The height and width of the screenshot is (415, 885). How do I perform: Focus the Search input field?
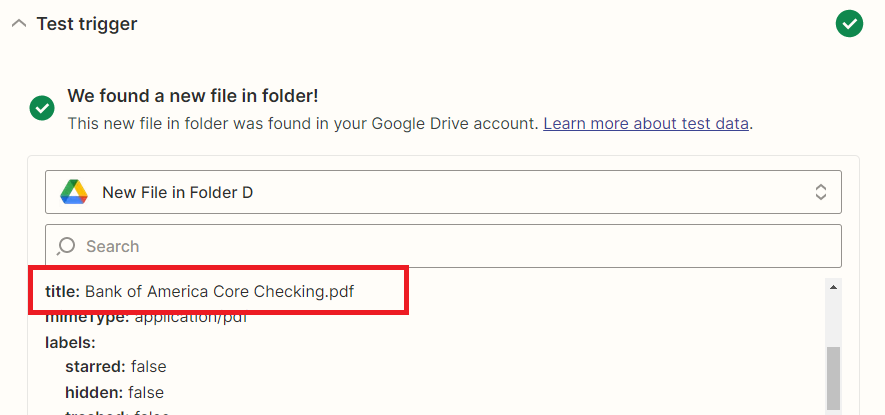[x=443, y=246]
